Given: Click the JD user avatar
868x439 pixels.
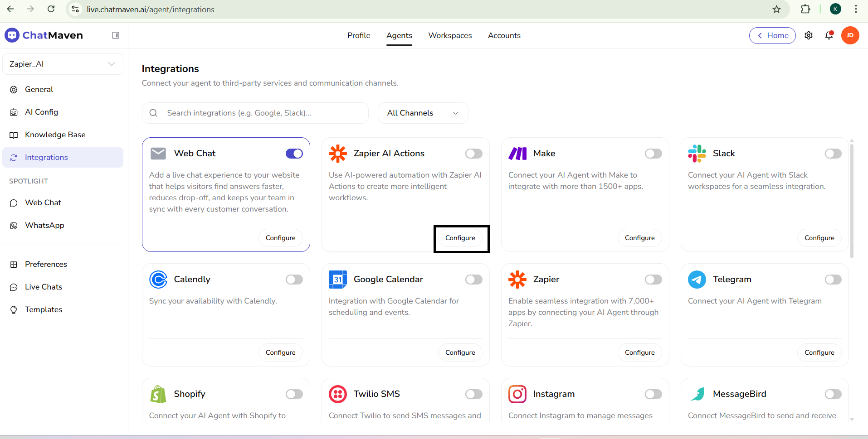Looking at the screenshot, I should [850, 35].
